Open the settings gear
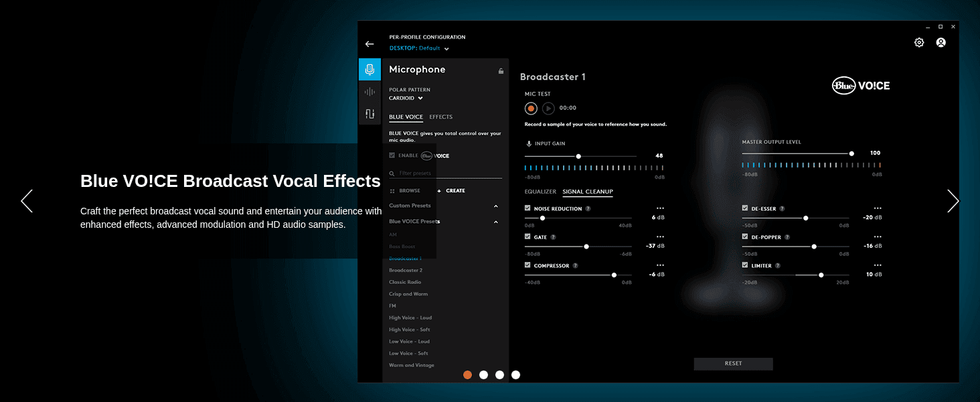This screenshot has height=402, width=980. (919, 42)
